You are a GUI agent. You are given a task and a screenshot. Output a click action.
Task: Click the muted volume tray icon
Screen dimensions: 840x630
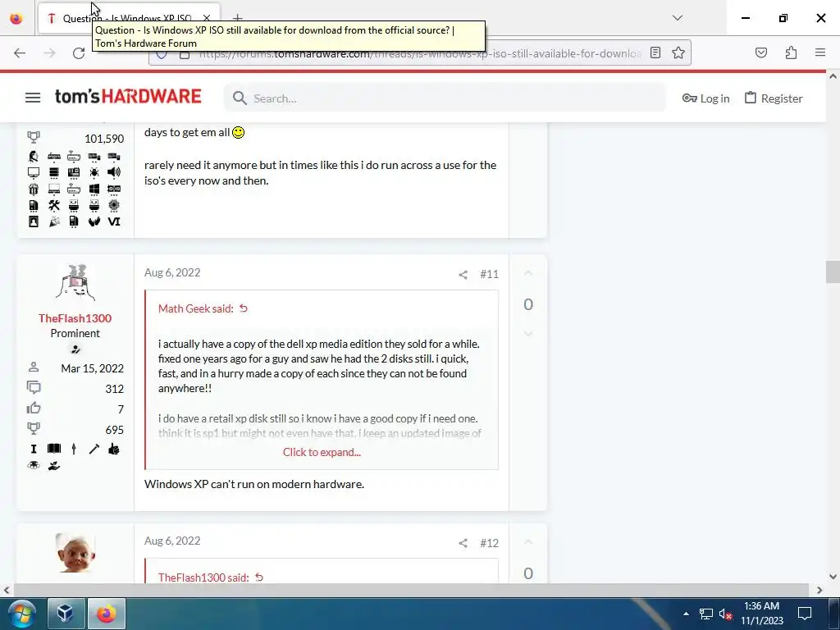pyautogui.click(x=725, y=614)
